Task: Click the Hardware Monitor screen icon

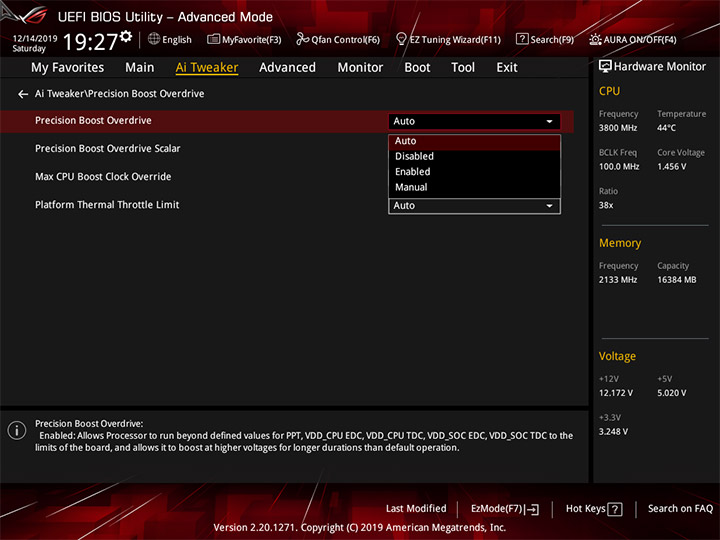Action: (605, 67)
